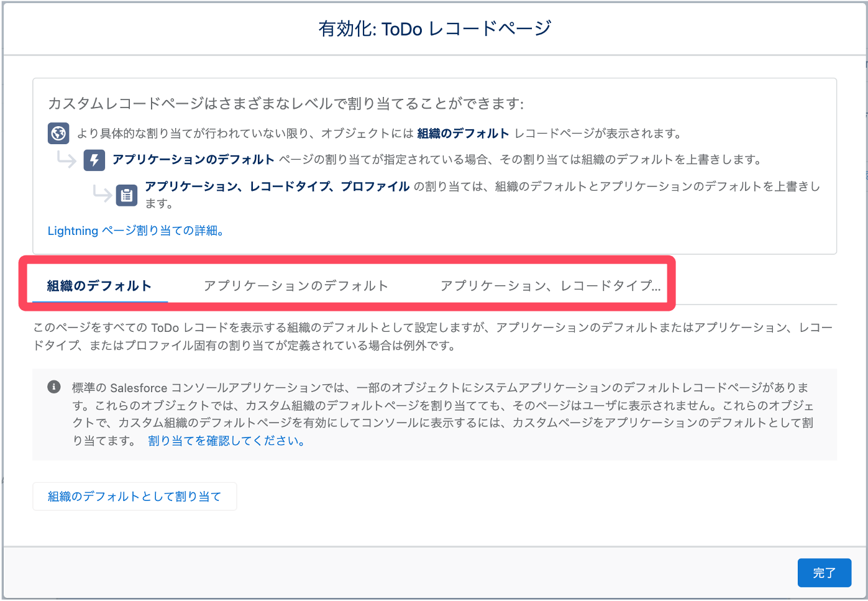Click bold アプリケーションのデフォルト text in the explanation
The image size is (868, 601).
(193, 160)
